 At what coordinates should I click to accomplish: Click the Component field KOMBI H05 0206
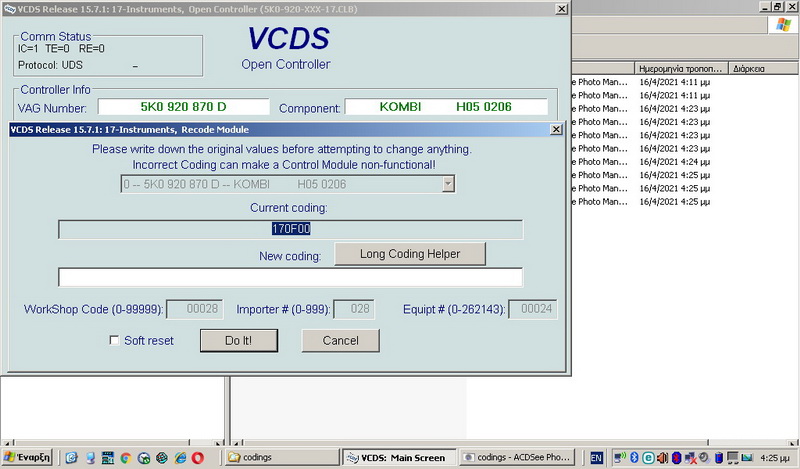pos(446,107)
